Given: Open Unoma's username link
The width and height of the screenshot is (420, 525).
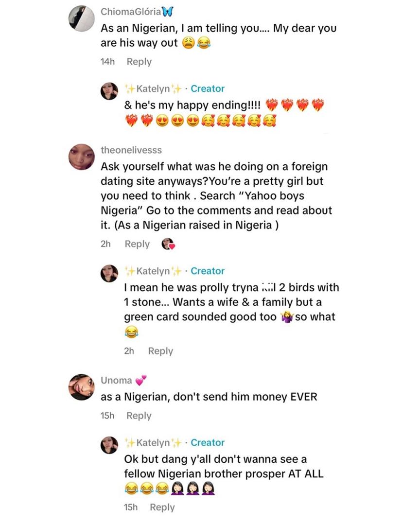Looking at the screenshot, I should [117, 380].
